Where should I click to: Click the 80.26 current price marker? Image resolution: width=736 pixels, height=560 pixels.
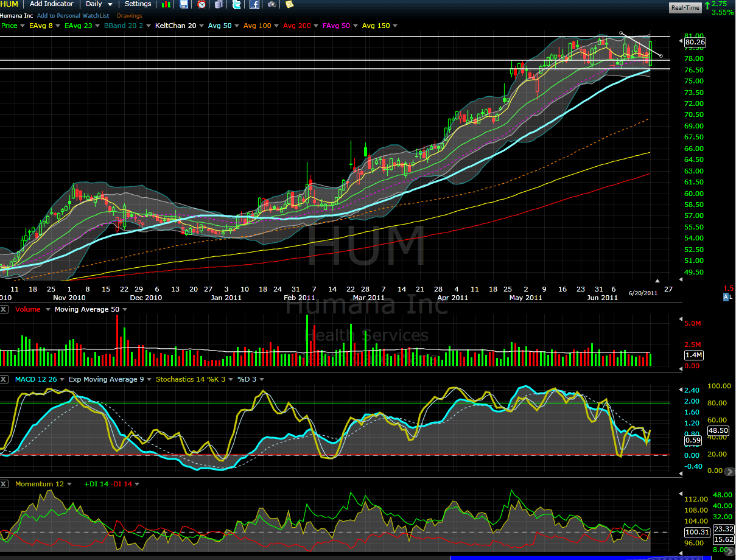pos(695,43)
